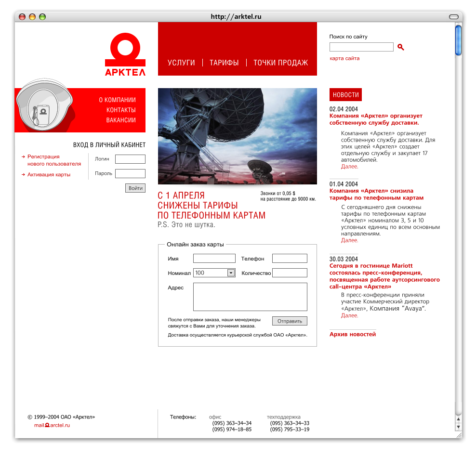Click the Войти button
The image size is (476, 456).
135,188
